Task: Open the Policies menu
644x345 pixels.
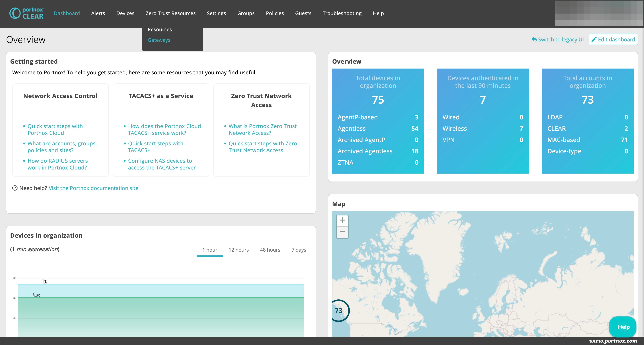Action: (275, 13)
